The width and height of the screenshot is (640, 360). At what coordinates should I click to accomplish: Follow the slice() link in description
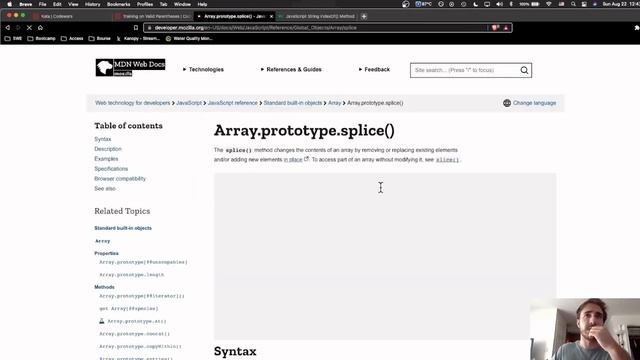pyautogui.click(x=447, y=160)
